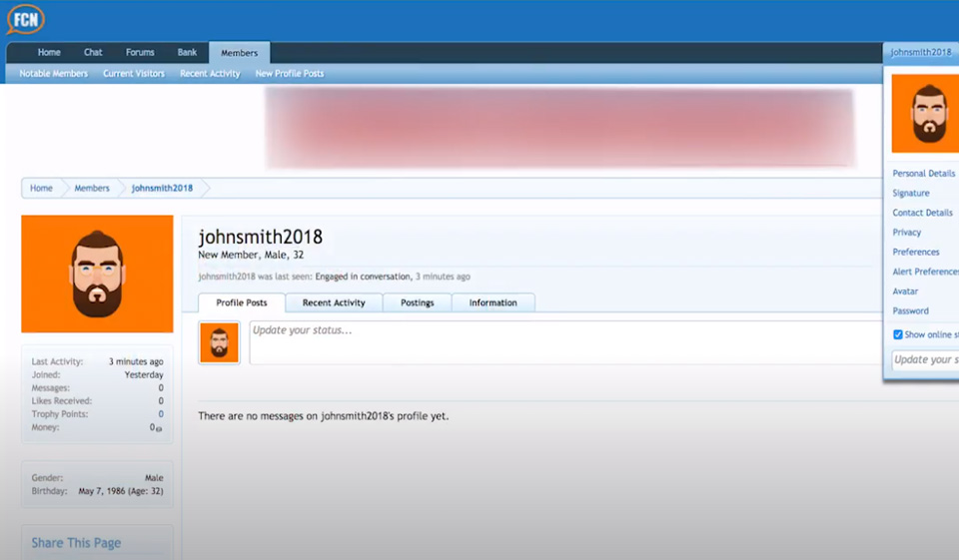Screen dimensions: 959x560
Task: Click the FCN logo icon
Action: tap(25, 19)
